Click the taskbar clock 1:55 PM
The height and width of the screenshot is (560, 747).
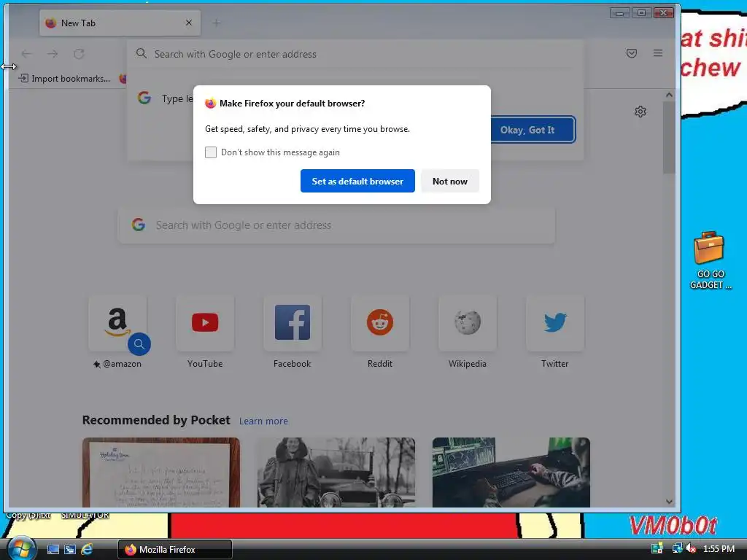coord(719,549)
